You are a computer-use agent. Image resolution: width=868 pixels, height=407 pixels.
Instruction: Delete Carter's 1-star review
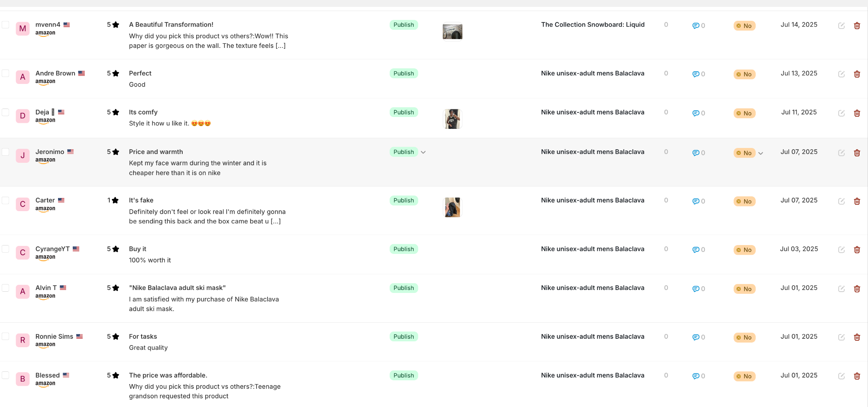(857, 201)
